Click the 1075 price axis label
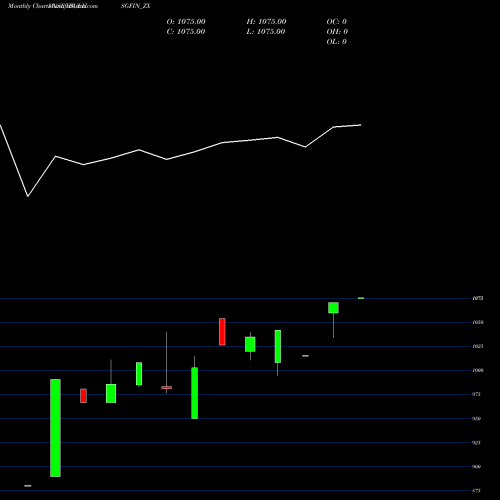The image size is (500, 500). [478, 298]
